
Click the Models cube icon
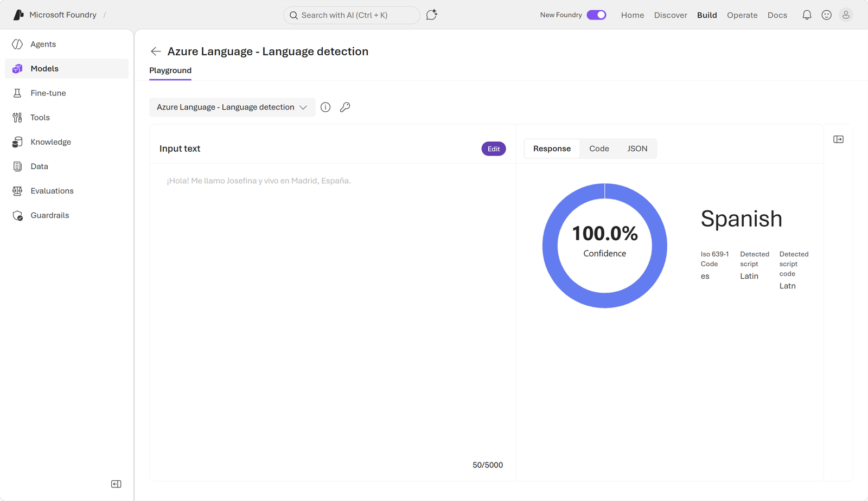tap(17, 69)
